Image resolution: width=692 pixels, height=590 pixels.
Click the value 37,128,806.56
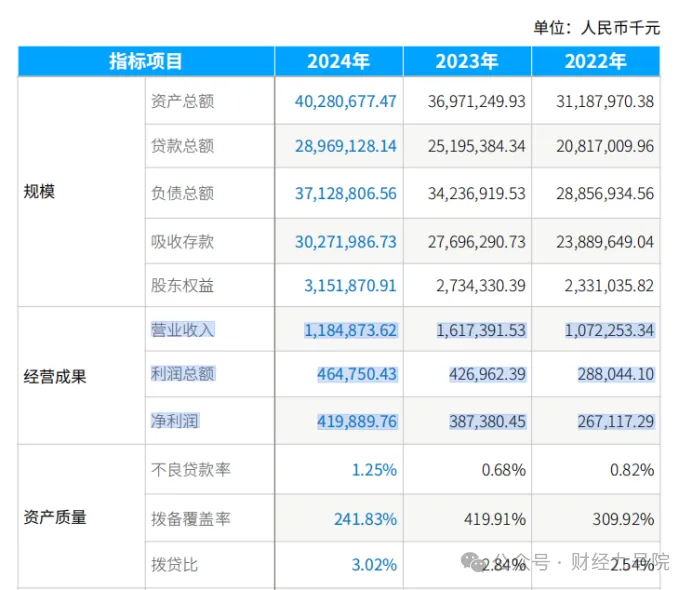[x=346, y=193]
